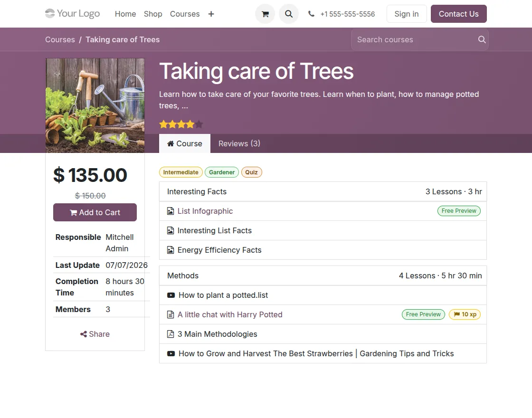Click video icon beside Strawberries lesson

pos(171,353)
